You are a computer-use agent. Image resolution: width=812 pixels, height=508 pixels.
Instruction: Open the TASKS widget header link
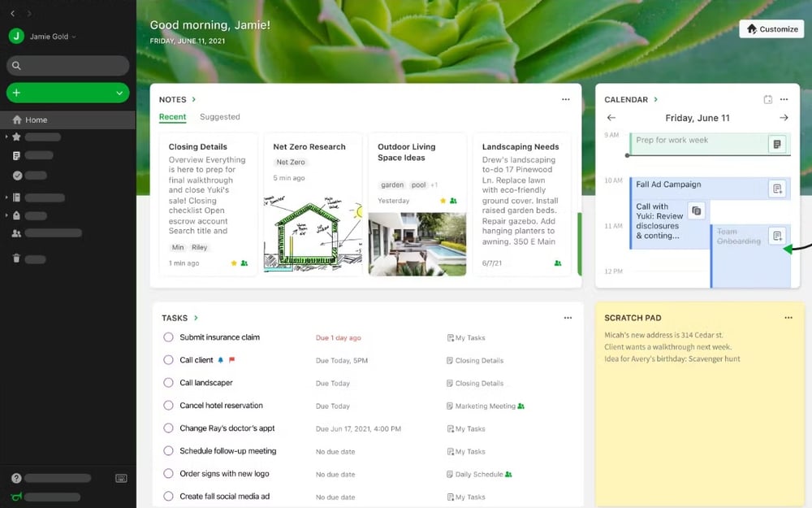(x=179, y=318)
